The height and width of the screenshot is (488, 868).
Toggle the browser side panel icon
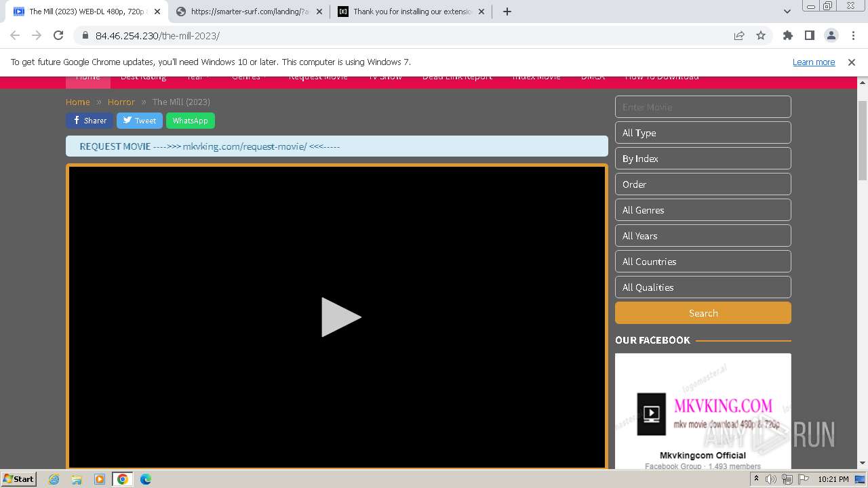point(809,35)
